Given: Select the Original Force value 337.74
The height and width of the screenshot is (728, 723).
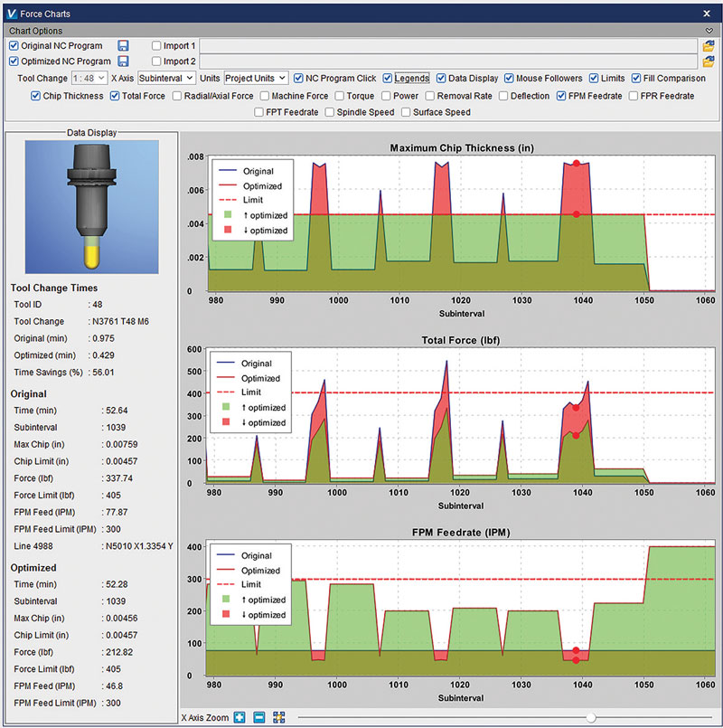Looking at the screenshot, I should click(x=119, y=478).
